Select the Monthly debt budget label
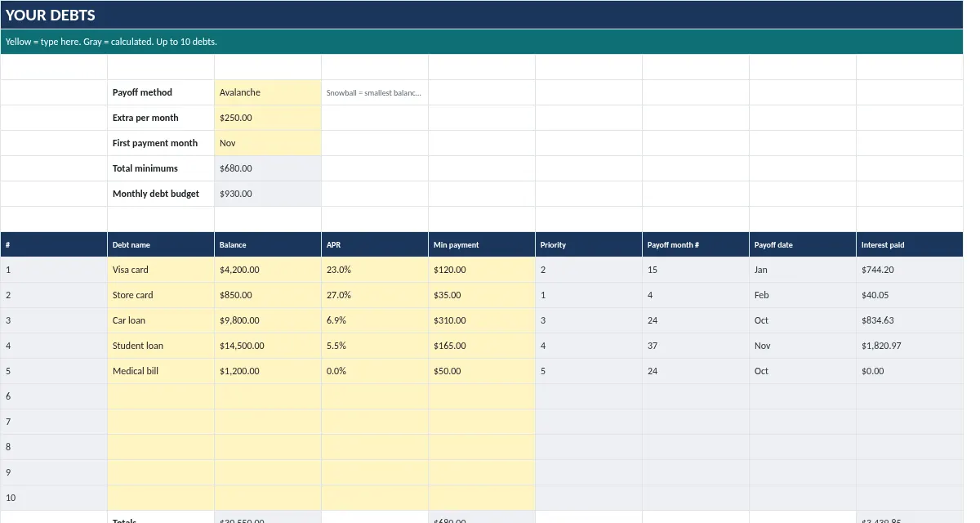The width and height of the screenshot is (980, 523). [x=161, y=194]
